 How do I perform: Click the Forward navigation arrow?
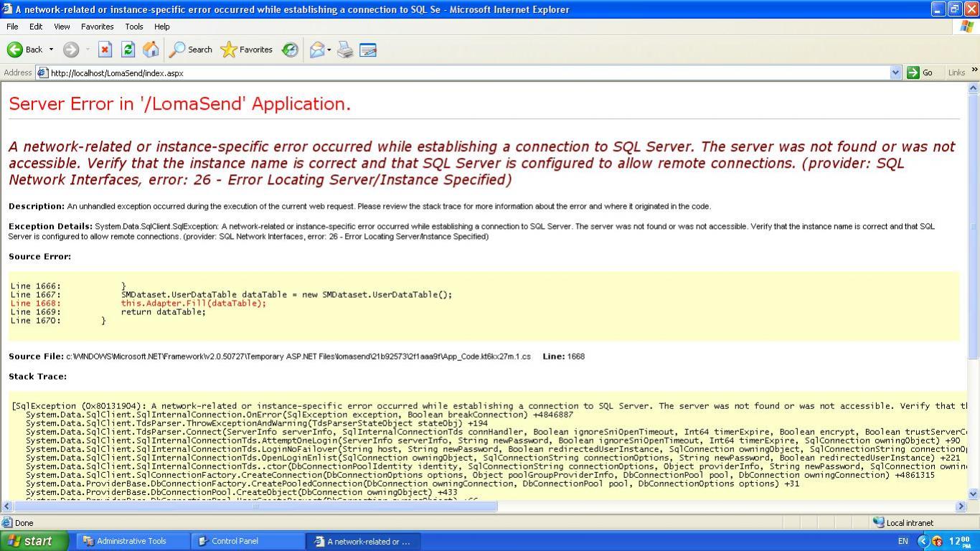(70, 50)
